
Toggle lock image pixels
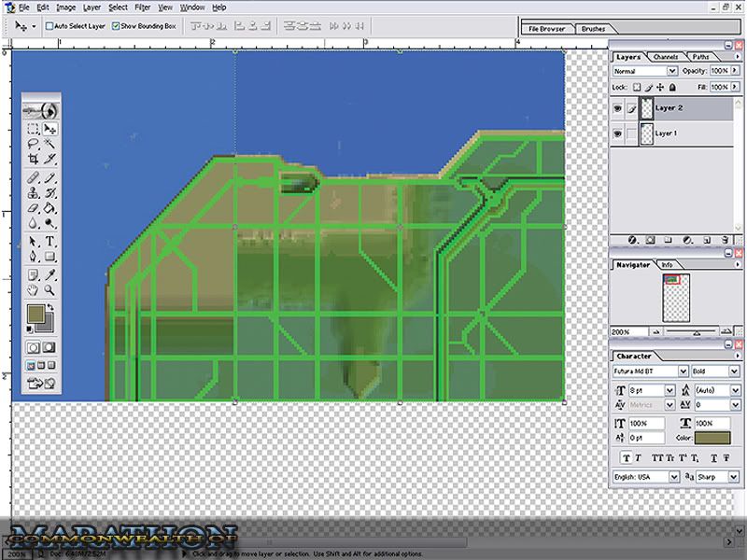[x=649, y=87]
